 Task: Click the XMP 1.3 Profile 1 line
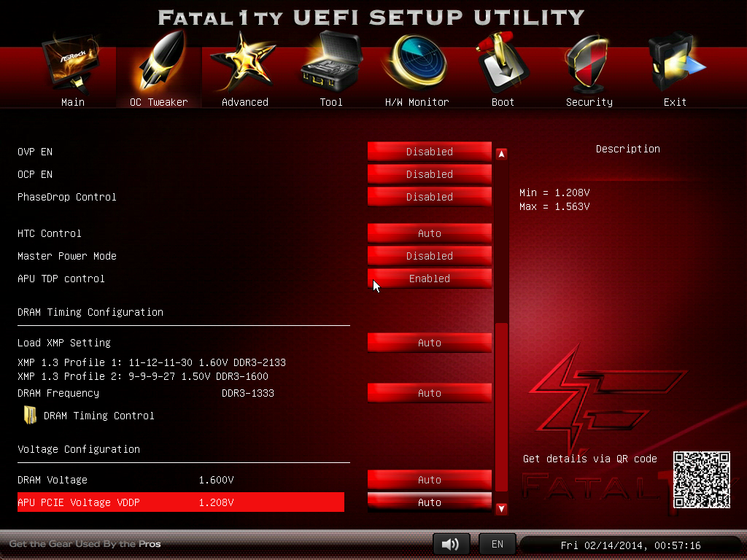click(152, 362)
